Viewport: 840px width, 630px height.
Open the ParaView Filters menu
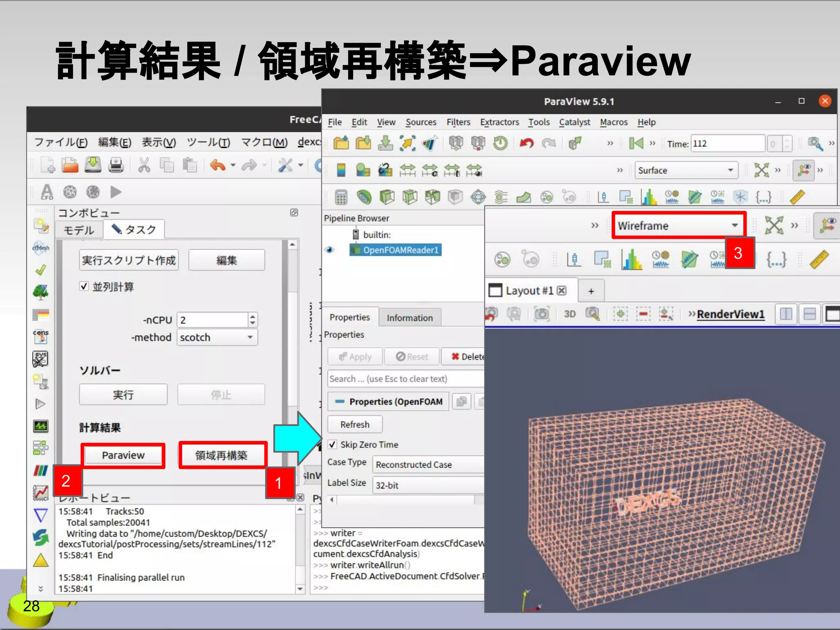point(459,122)
